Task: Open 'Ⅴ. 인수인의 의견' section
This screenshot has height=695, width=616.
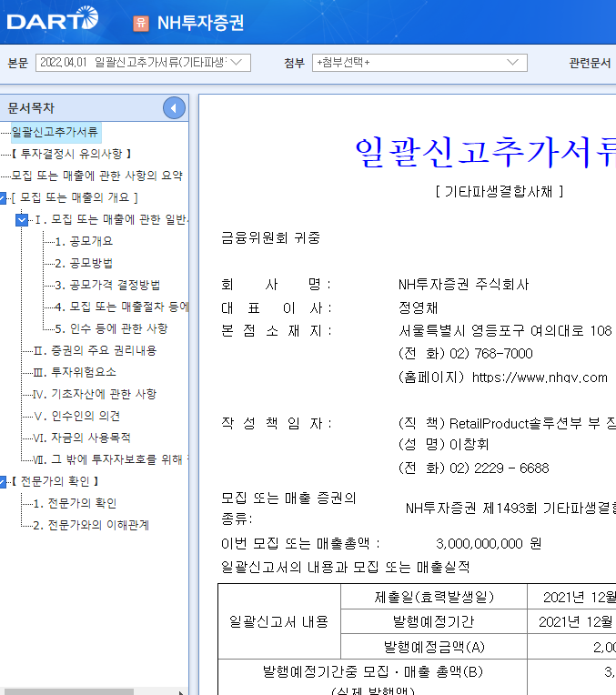Action: pyautogui.click(x=76, y=416)
